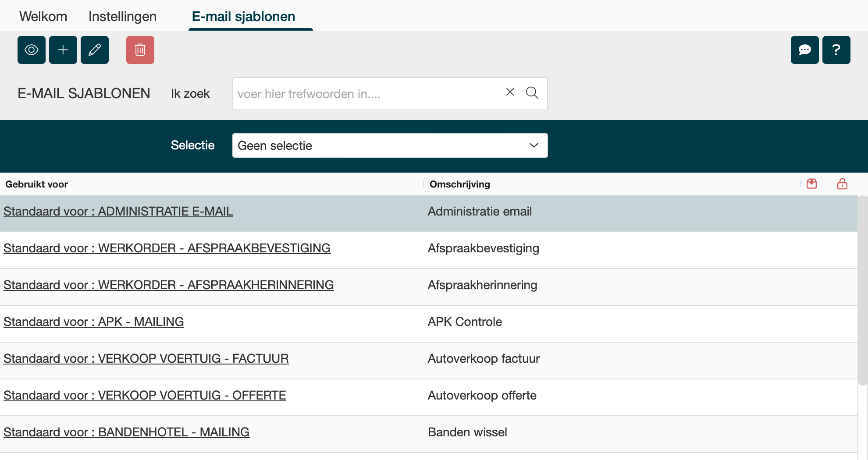The width and height of the screenshot is (868, 460).
Task: Click the eye view template icon
Action: 32,50
